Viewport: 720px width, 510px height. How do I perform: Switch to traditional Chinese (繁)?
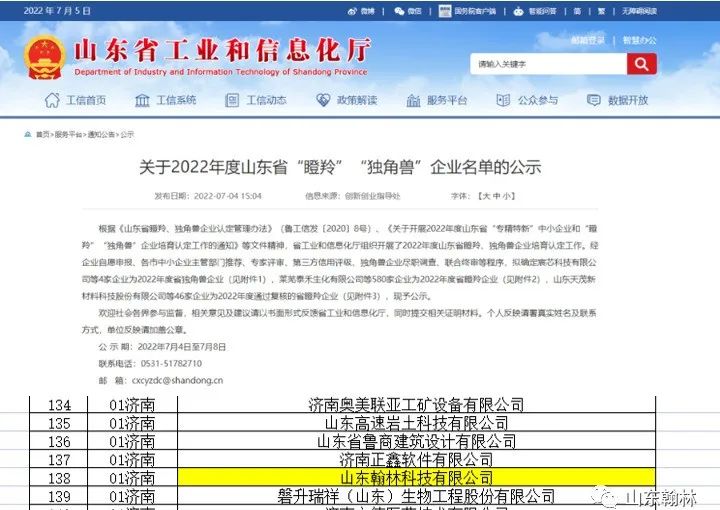click(x=602, y=11)
